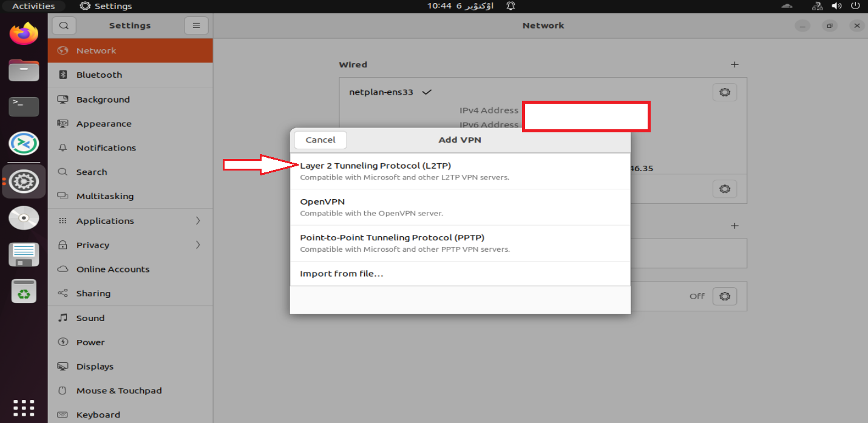This screenshot has height=423, width=868.
Task: Open Bluetooth settings in the sidebar
Action: pyautogui.click(x=99, y=75)
